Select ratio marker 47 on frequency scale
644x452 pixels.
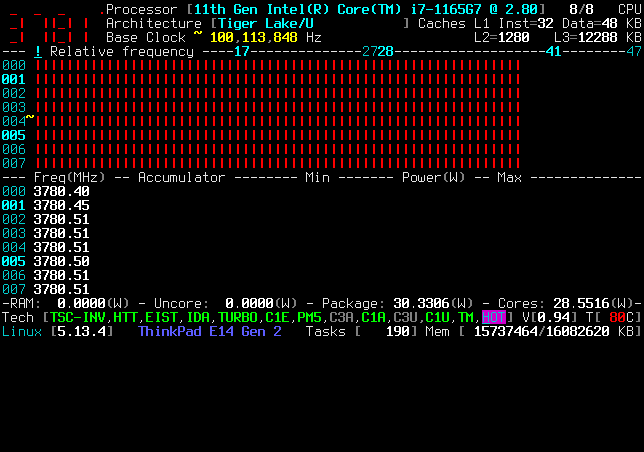click(x=633, y=52)
